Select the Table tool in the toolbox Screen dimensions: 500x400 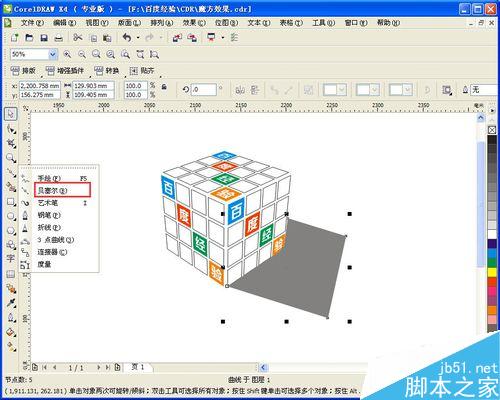11,274
